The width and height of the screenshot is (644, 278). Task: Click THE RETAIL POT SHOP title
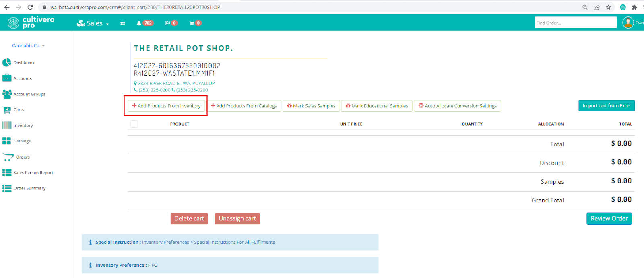click(184, 48)
